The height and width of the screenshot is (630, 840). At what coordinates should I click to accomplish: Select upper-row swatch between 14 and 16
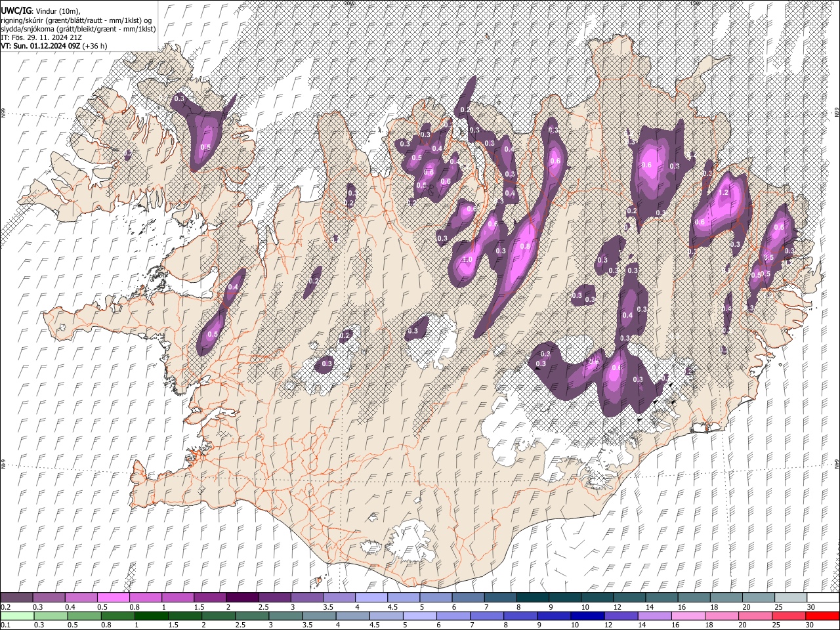[x=662, y=598]
